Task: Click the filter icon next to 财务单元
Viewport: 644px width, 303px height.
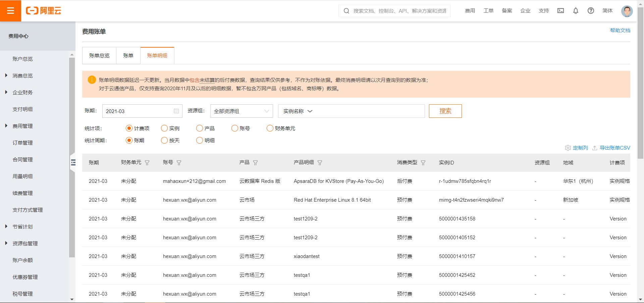Action: pyautogui.click(x=147, y=163)
